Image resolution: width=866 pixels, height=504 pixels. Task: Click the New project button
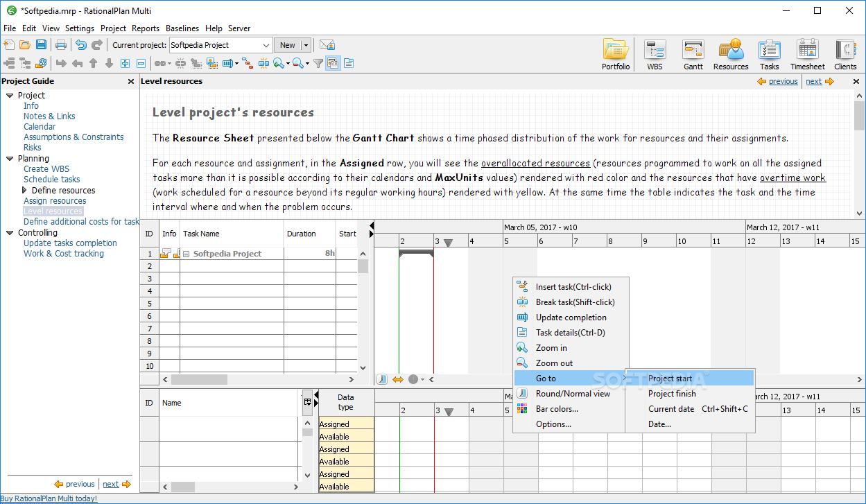coord(287,45)
